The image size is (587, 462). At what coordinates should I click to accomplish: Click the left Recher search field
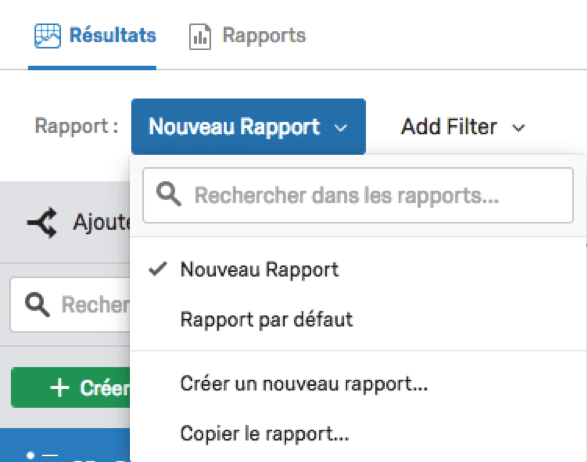(x=70, y=305)
